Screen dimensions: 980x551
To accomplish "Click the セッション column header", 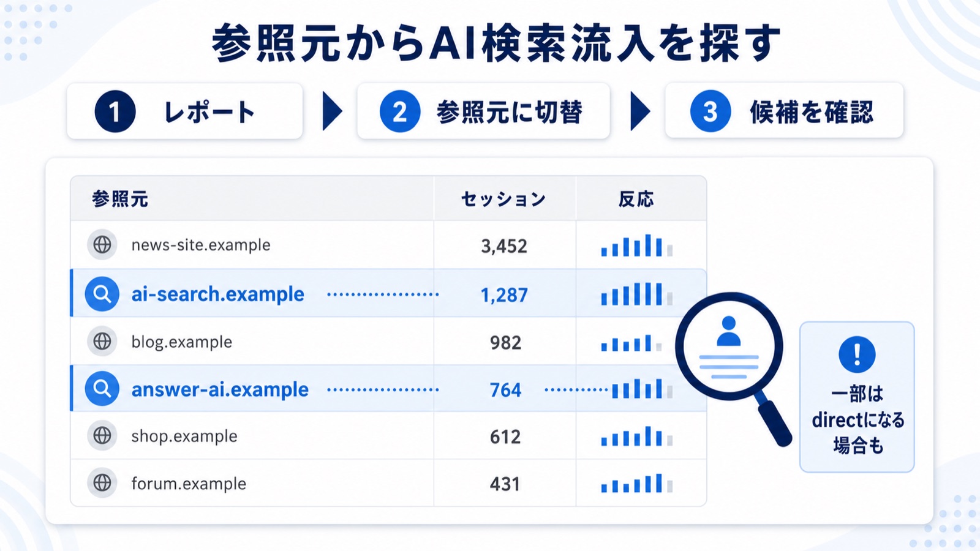I will (503, 199).
